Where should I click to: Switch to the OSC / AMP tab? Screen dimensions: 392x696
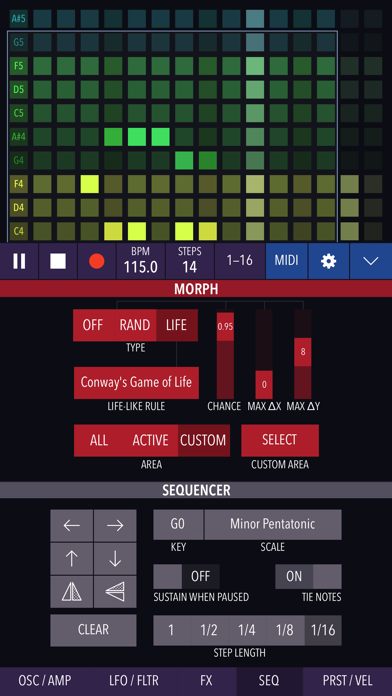click(45, 681)
